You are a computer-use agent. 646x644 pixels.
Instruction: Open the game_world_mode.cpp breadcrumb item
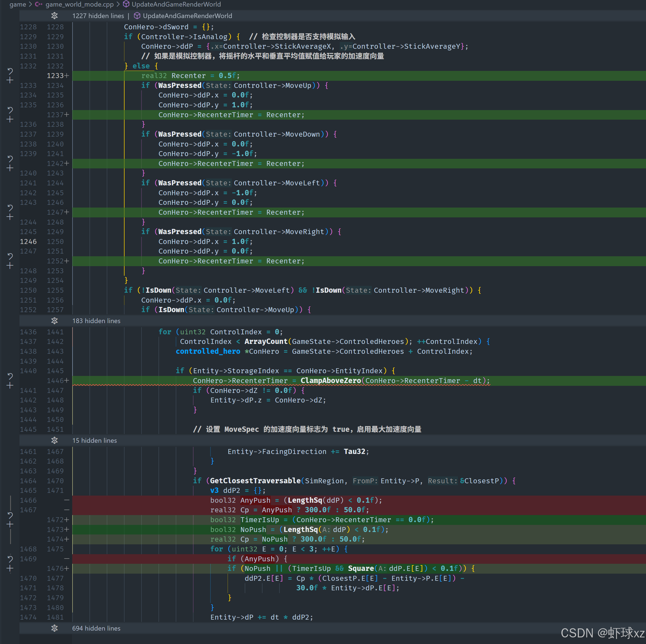click(79, 4)
